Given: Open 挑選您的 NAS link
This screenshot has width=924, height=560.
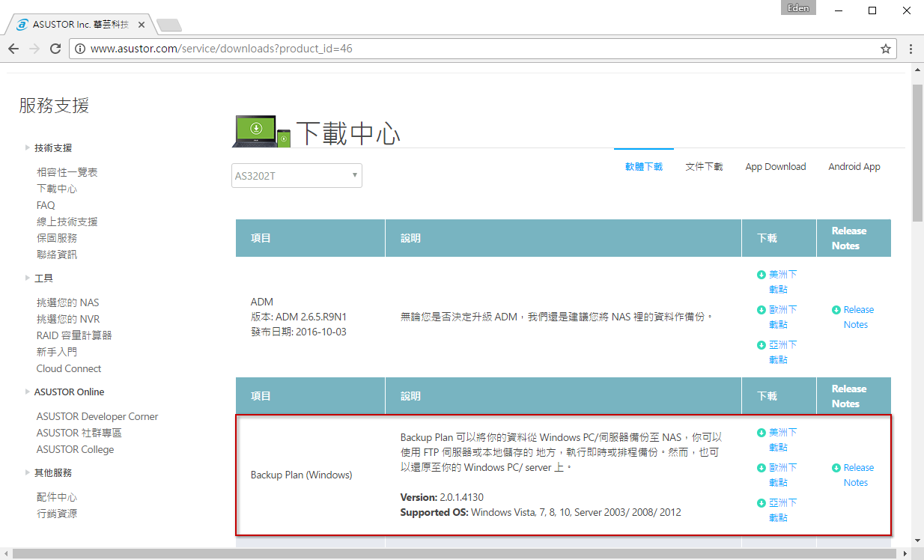Looking at the screenshot, I should 67,302.
